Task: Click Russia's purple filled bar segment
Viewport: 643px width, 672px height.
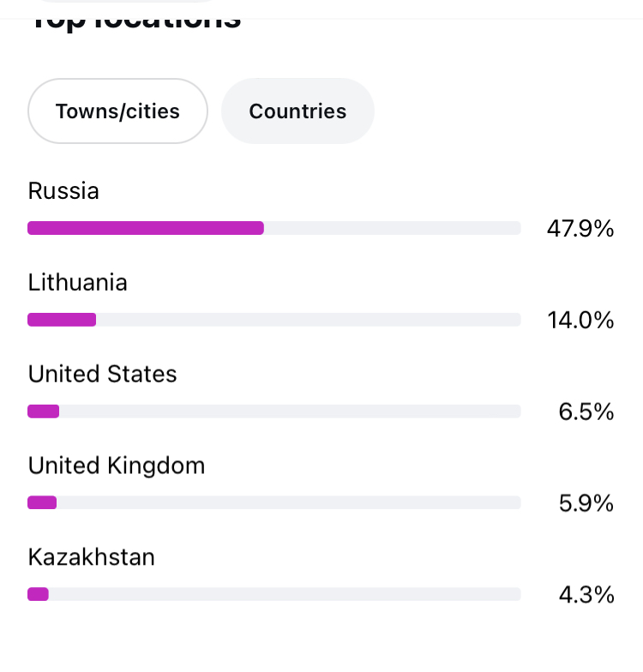Action: [146, 228]
